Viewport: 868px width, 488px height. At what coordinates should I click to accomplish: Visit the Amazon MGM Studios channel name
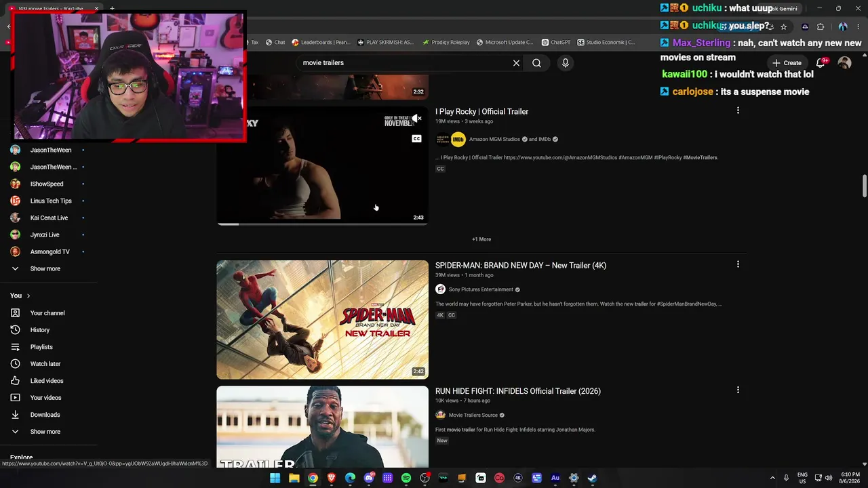tap(494, 140)
